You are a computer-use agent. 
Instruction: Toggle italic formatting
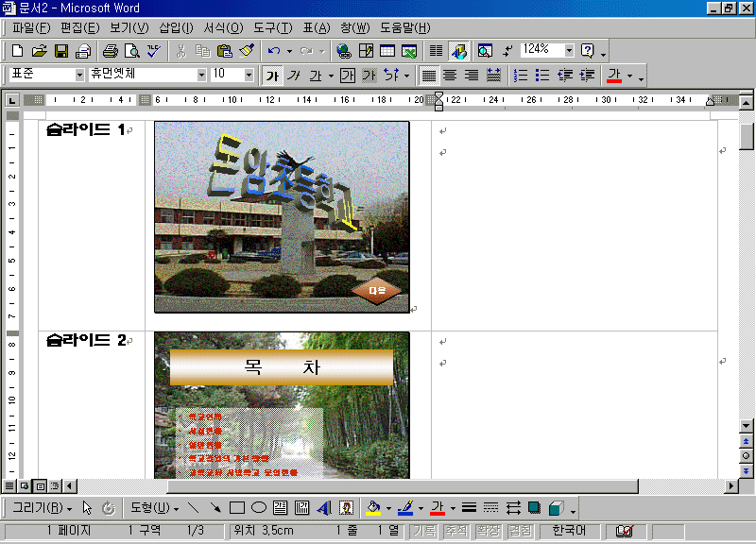(x=294, y=76)
